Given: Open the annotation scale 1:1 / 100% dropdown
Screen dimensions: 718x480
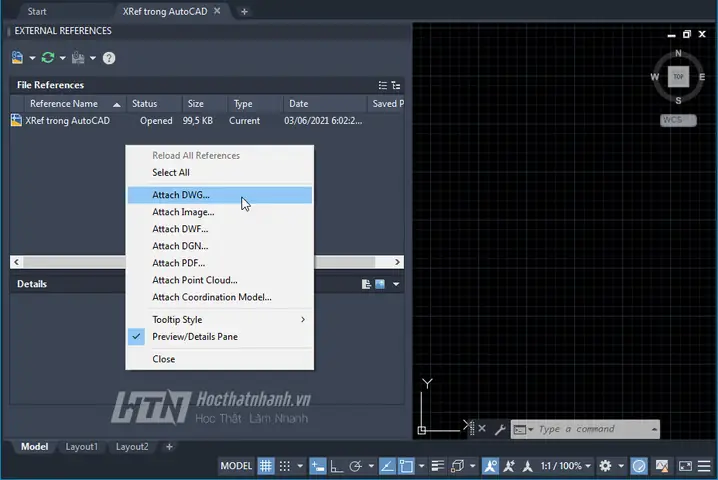Looking at the screenshot, I should (x=566, y=466).
